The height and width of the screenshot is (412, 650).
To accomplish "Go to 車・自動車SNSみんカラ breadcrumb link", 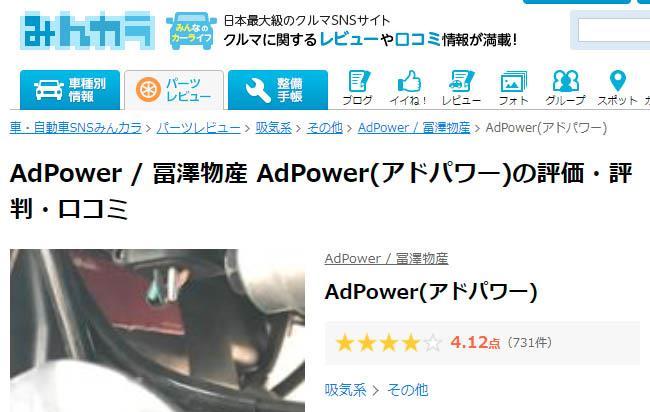I will (x=76, y=128).
